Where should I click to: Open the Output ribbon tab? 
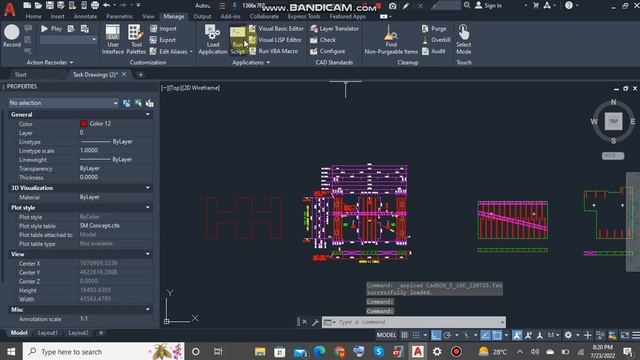click(202, 17)
